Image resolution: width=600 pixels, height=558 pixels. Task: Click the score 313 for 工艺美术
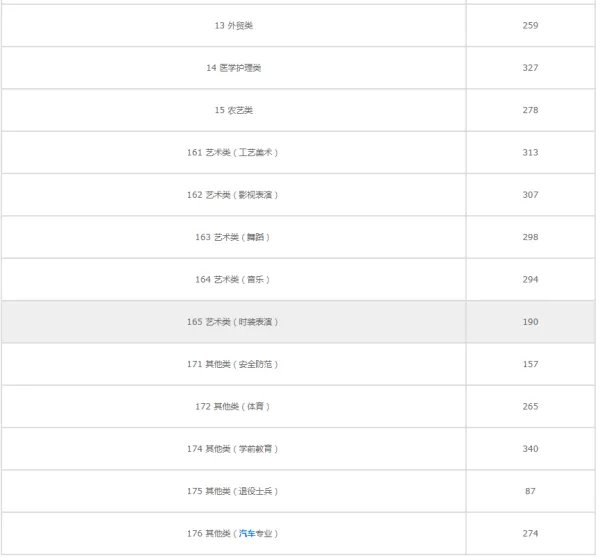coord(530,152)
